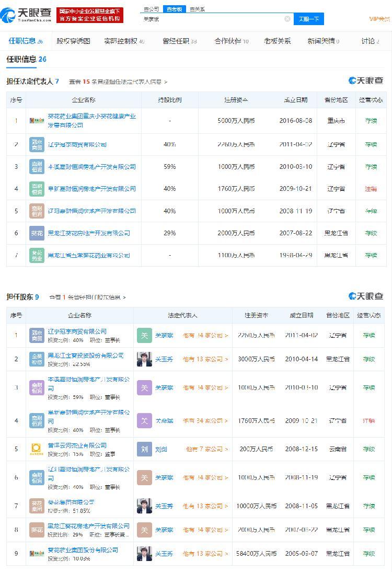The height and width of the screenshot is (572, 392).
Task: Click the 葵花集团有限公司 company logo
Action: coord(37,506)
